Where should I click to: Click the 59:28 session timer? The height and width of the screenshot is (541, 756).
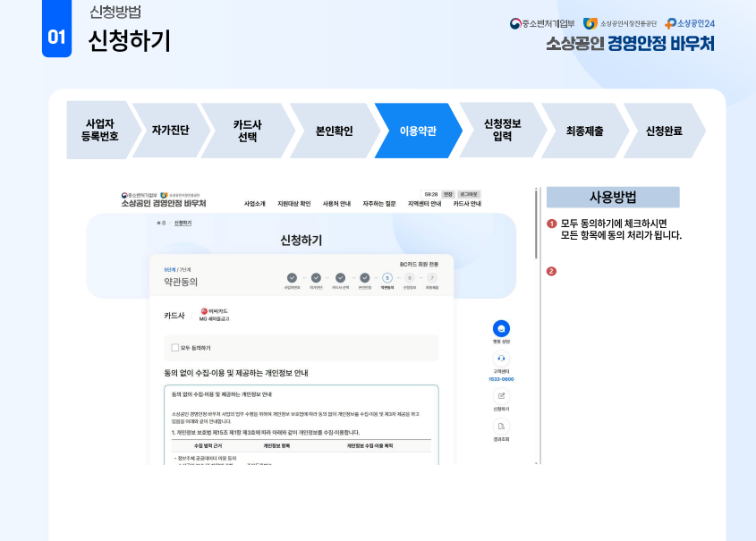[x=431, y=194]
